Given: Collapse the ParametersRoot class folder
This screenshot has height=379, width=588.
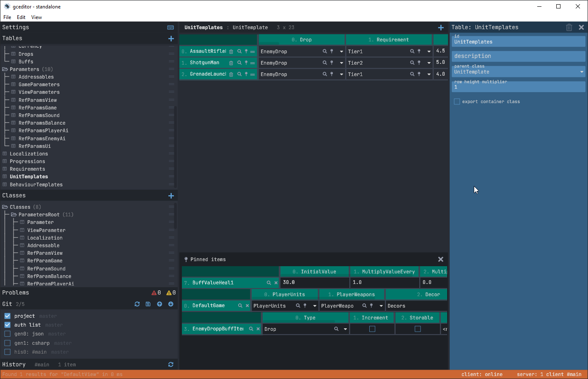Looking at the screenshot, I should (x=14, y=215).
